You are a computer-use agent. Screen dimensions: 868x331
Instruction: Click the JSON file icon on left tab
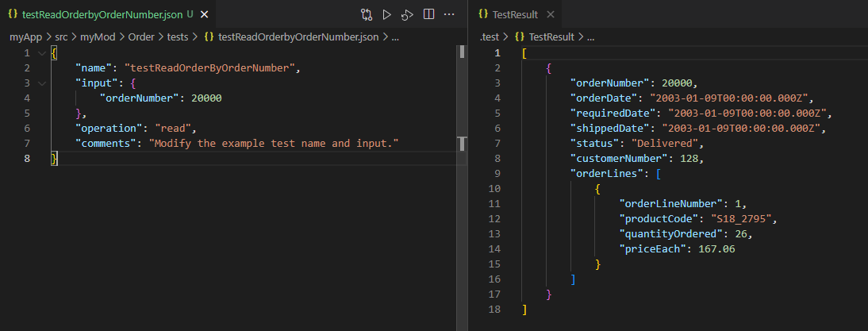pos(13,15)
